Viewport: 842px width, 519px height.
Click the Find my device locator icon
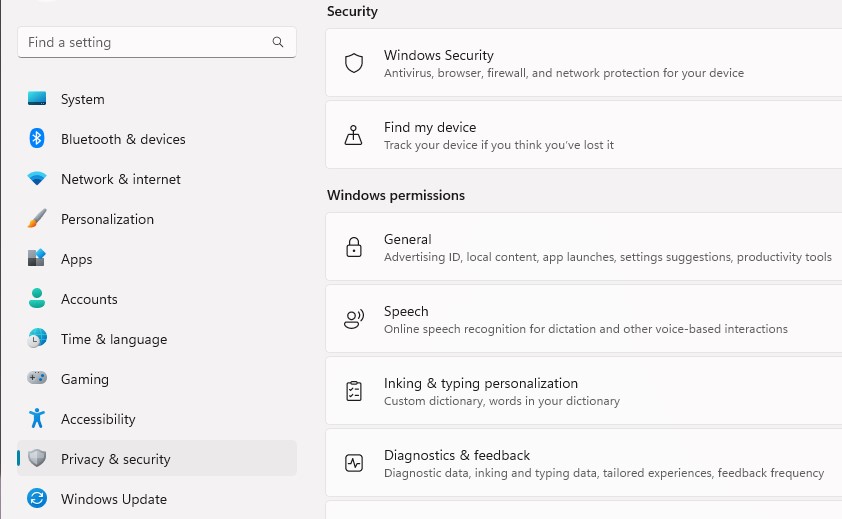(x=353, y=135)
